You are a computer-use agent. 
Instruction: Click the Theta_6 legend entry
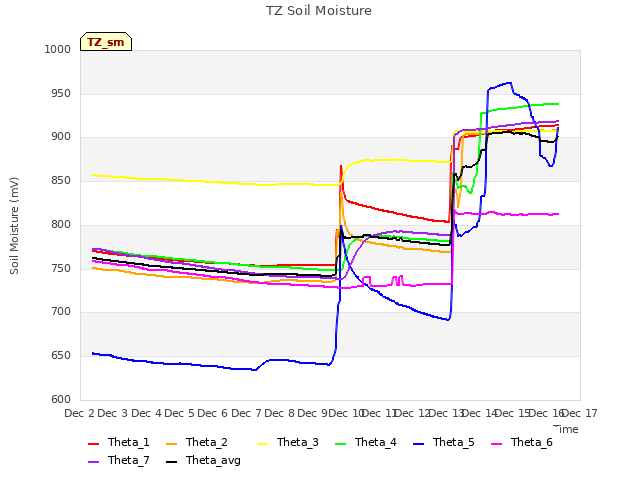tap(522, 442)
